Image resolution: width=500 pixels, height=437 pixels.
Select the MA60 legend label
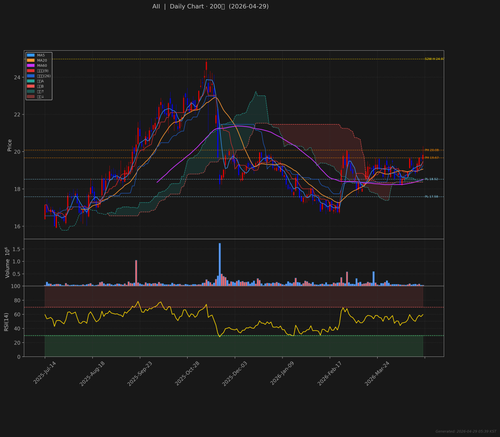point(42,65)
